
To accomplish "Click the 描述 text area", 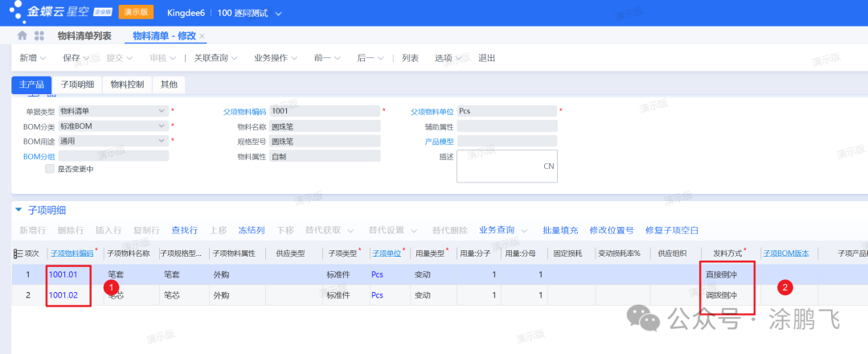I will pyautogui.click(x=506, y=166).
